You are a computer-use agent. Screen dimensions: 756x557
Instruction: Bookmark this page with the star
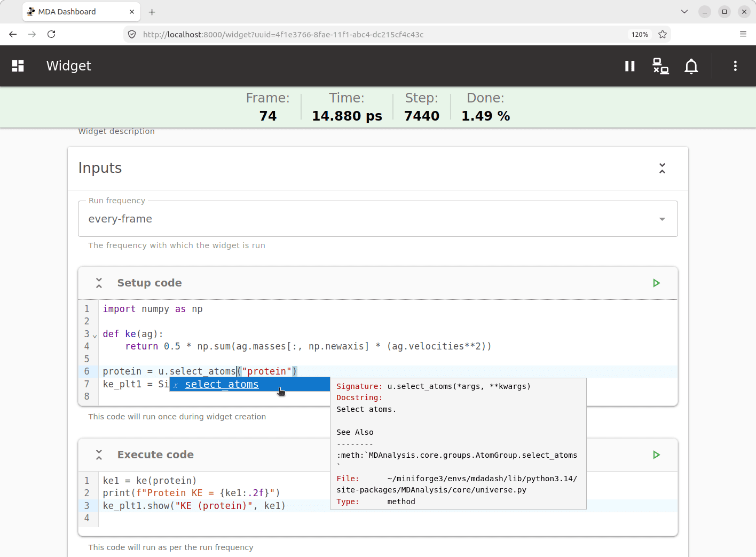pos(663,34)
